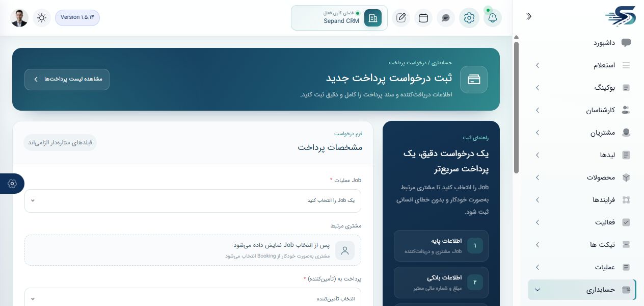Screen dimensions: 644x306
Task: Click the Version 1.5.14 badge
Action: (77, 17)
